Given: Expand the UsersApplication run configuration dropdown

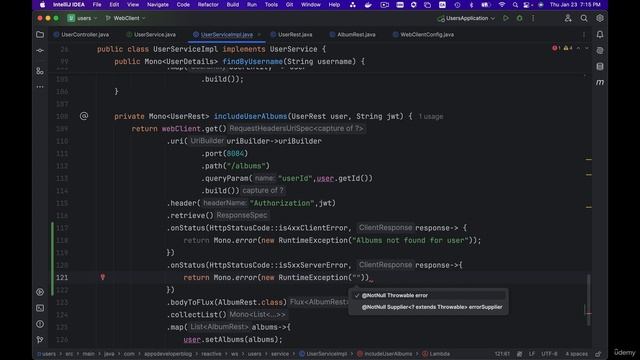Looking at the screenshot, I should point(466,18).
